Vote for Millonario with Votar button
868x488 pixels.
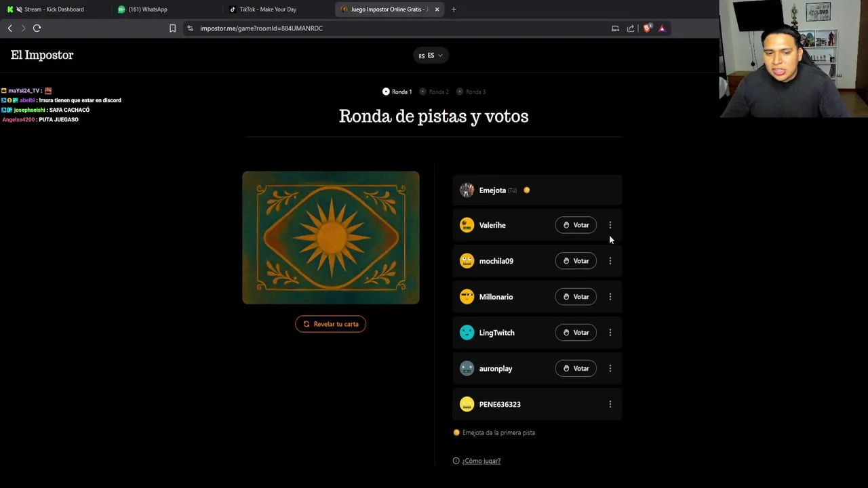576,297
